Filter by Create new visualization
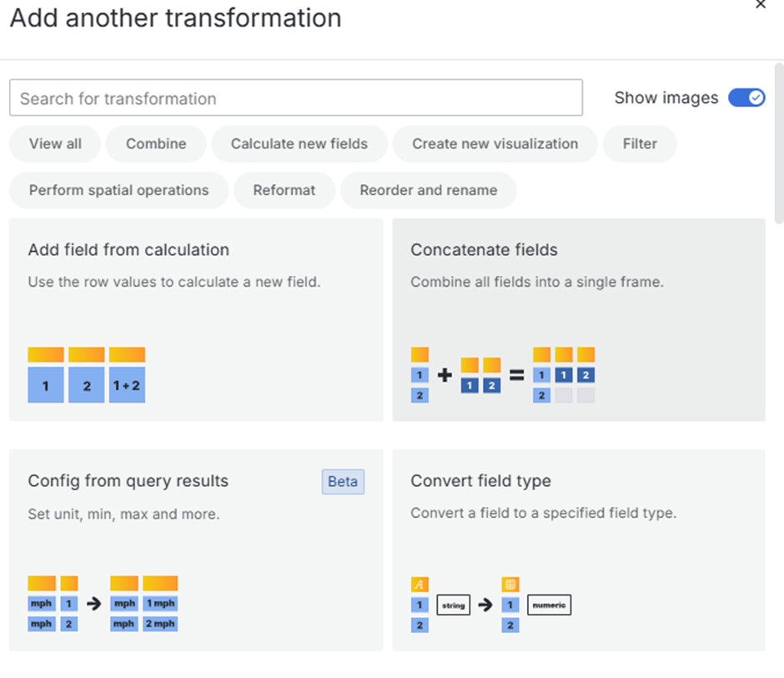Viewport: 784px width, 678px height. point(495,143)
